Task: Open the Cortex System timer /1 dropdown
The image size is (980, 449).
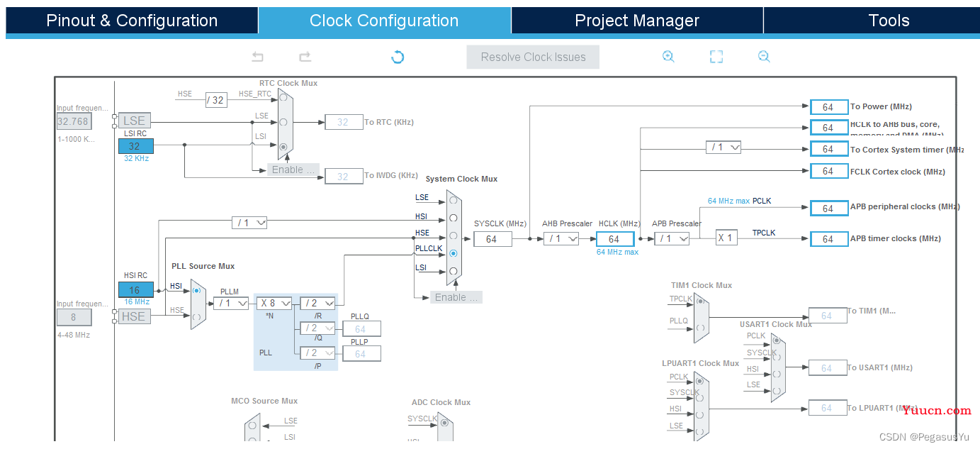Action: click(x=723, y=148)
